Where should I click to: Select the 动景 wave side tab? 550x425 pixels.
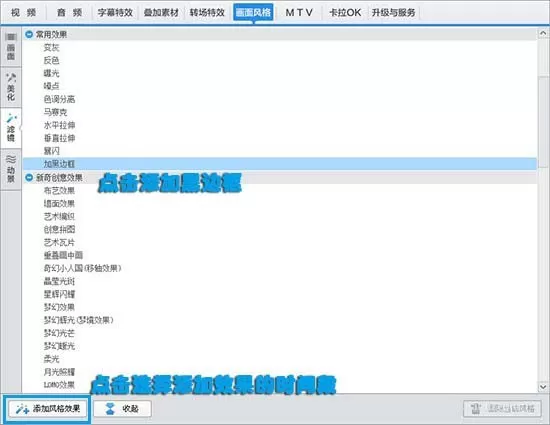pyautogui.click(x=11, y=170)
